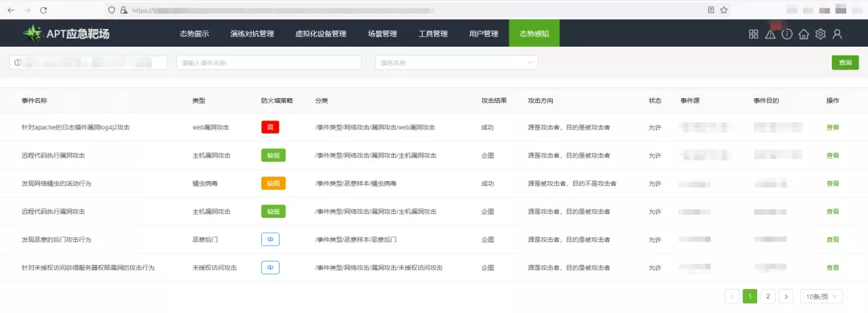The image size is (868, 313).
Task: Click event name 发现恶意的后门攻击行为
Action: [x=56, y=240]
